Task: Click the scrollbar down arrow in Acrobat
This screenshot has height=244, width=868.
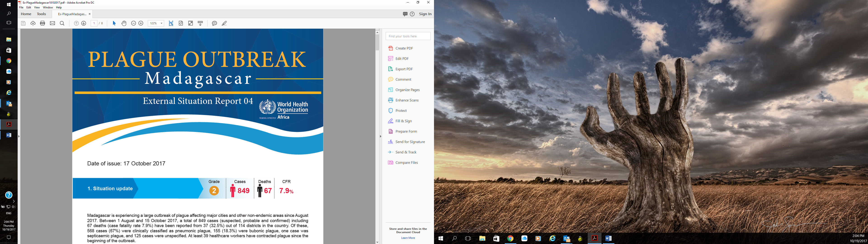Action: pyautogui.click(x=377, y=242)
